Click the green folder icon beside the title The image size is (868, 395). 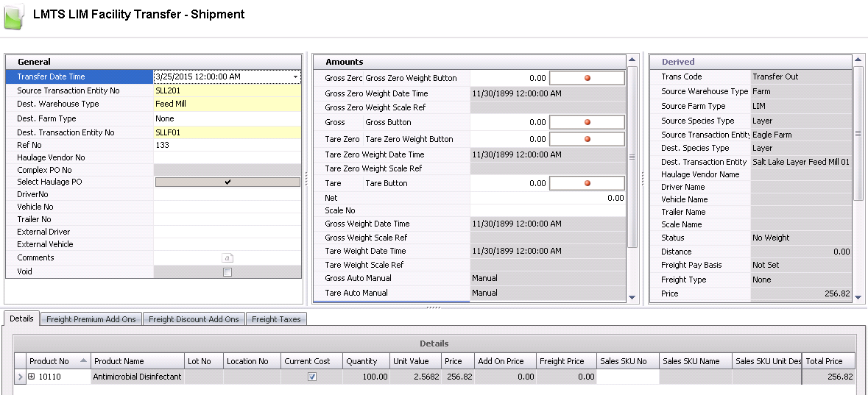pos(14,16)
